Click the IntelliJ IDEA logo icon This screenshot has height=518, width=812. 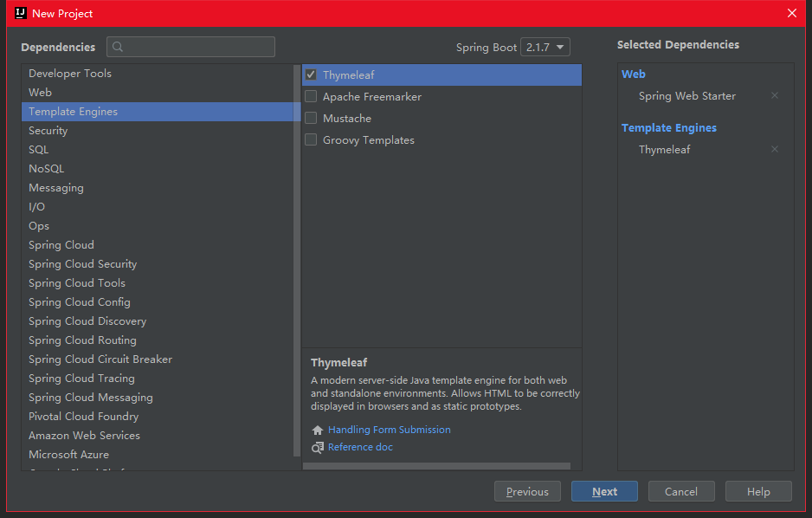pyautogui.click(x=21, y=13)
